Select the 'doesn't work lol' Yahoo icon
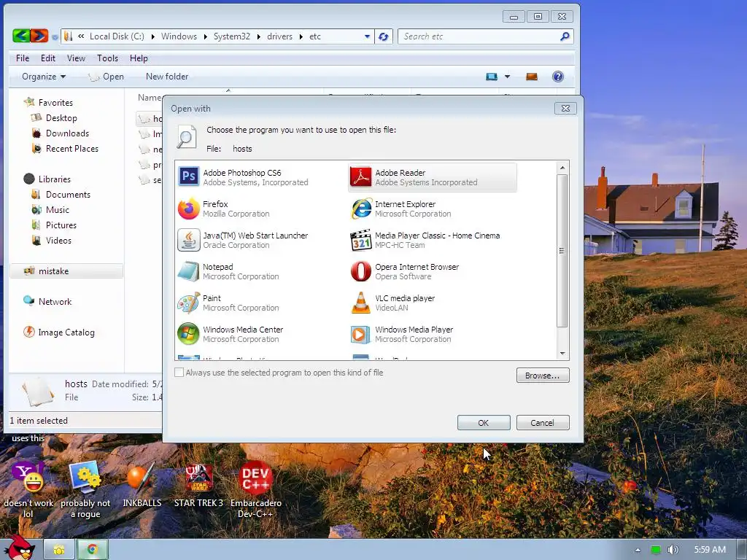This screenshot has width=747, height=560. (x=28, y=491)
